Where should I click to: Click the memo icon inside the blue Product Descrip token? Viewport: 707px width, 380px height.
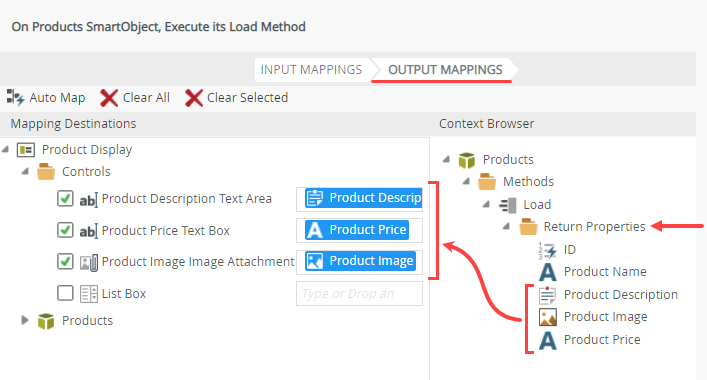(x=315, y=198)
